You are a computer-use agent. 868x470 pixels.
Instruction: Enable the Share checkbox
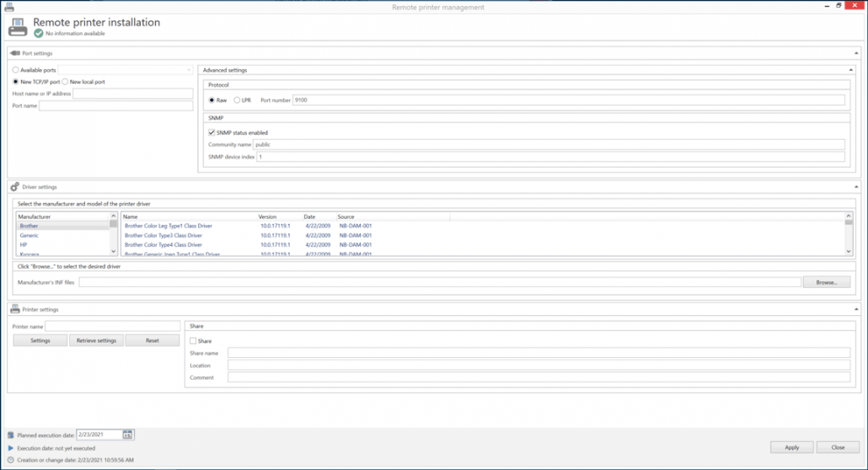(x=193, y=341)
